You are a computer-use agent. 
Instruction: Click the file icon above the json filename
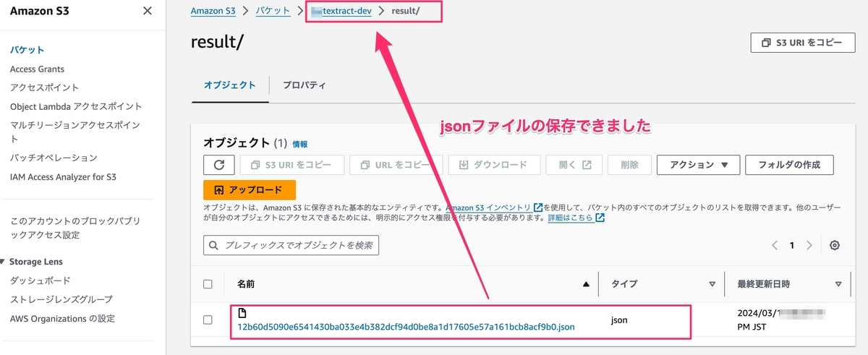pyautogui.click(x=242, y=313)
